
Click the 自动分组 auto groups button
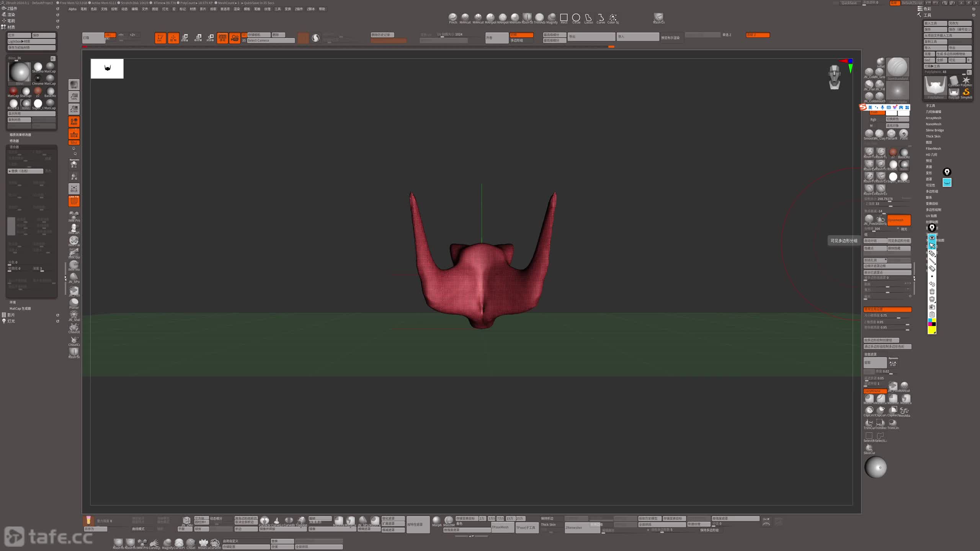click(x=875, y=241)
